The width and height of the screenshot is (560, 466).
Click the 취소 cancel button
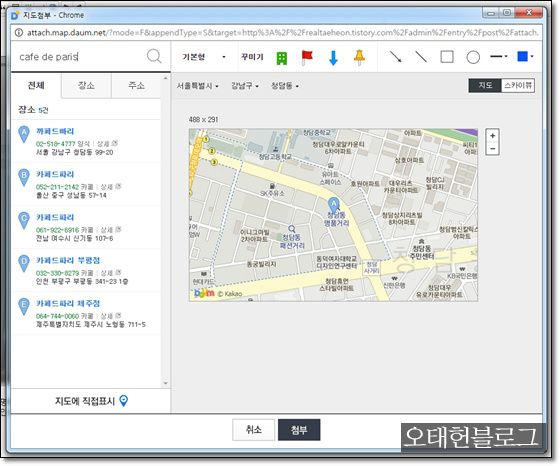254,430
